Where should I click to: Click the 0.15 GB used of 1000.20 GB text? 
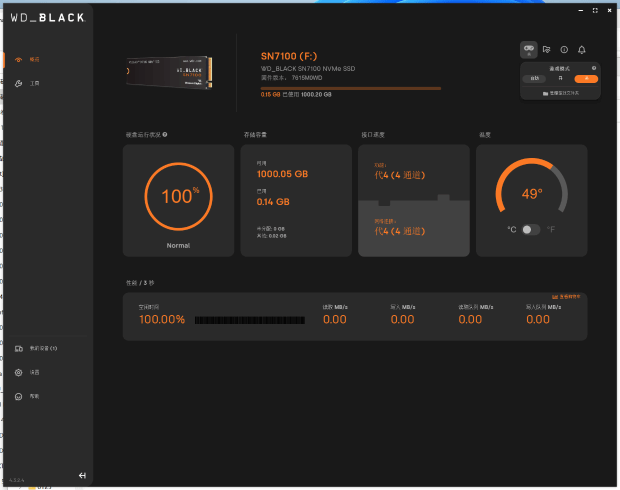coord(296,95)
